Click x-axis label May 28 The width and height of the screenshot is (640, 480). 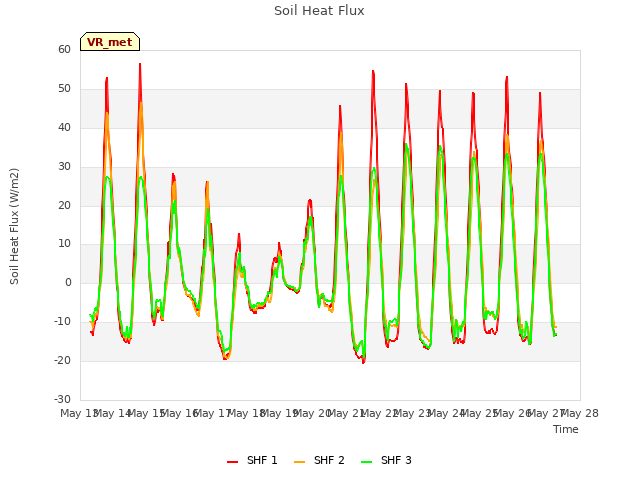click(580, 413)
